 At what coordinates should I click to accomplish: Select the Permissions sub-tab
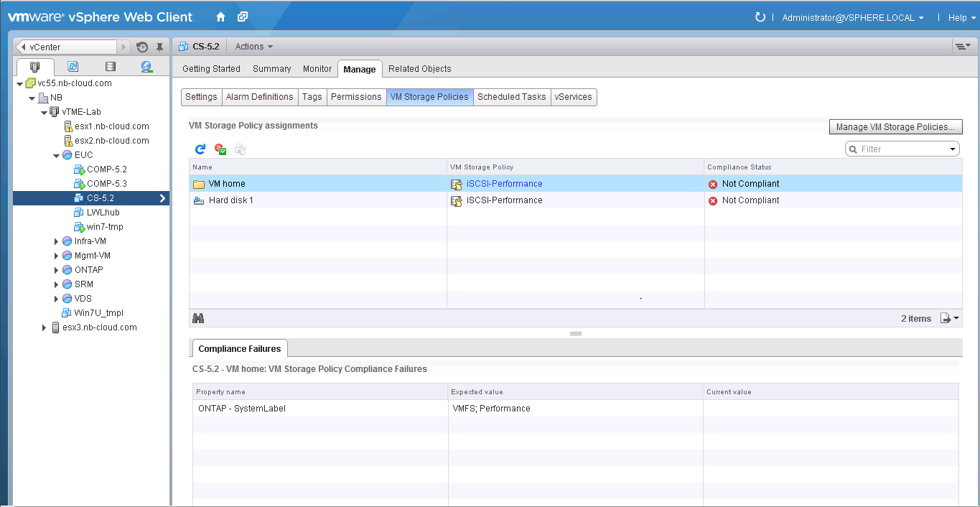click(356, 97)
